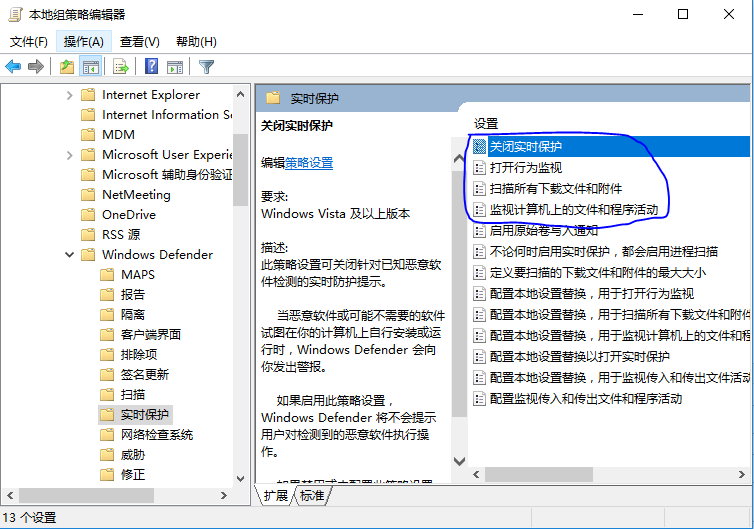The height and width of the screenshot is (529, 754).
Task: Click the 网络检查系统 folder icon
Action: 107,435
